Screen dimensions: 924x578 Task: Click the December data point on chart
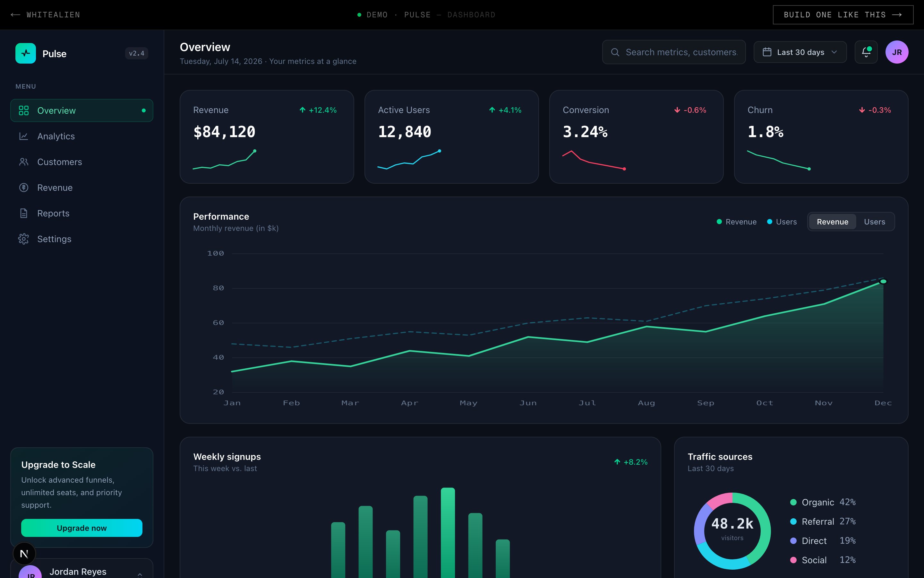point(883,281)
